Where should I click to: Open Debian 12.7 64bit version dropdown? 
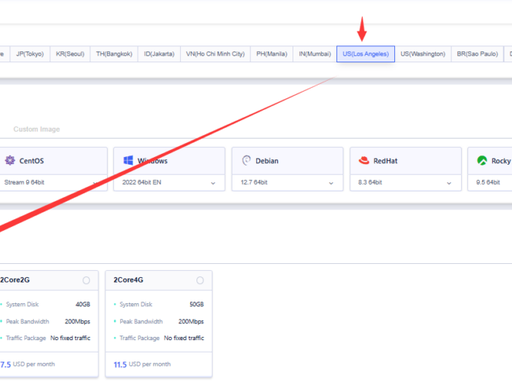pyautogui.click(x=287, y=183)
